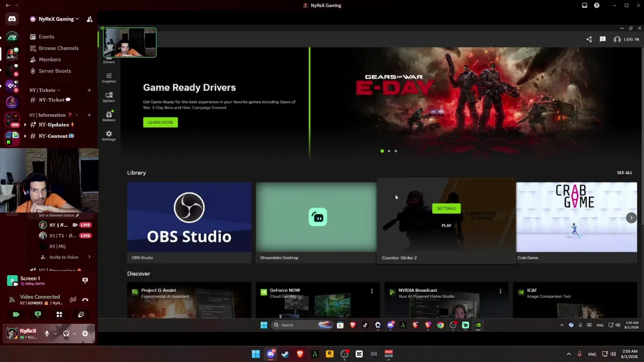This screenshot has width=644, height=362.
Task: Open Invite to Voice option
Action: (63, 257)
